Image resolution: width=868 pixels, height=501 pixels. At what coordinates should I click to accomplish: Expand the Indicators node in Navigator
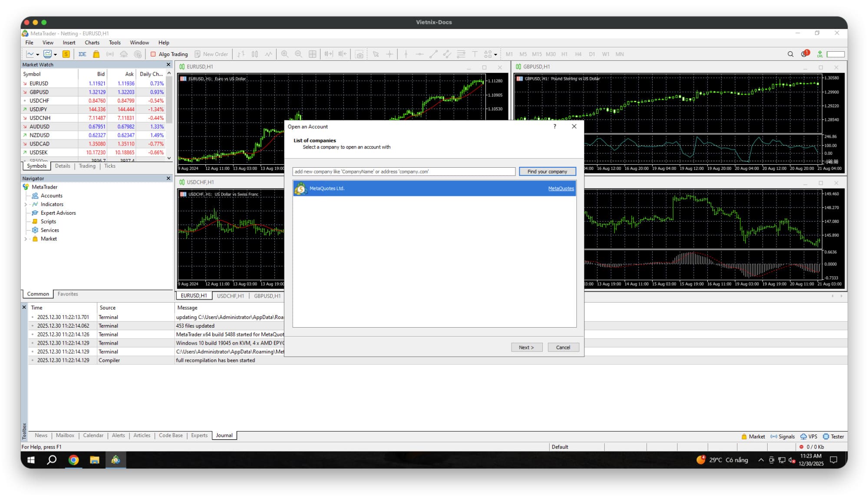(26, 205)
